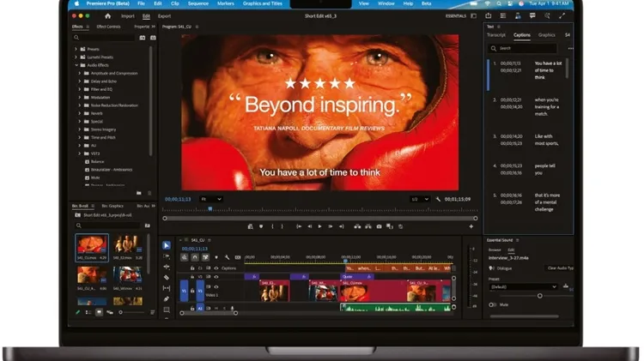The height and width of the screenshot is (361, 644).
Task: Select the S41_CU.mxx clip thumbnail in bin
Action: (92, 245)
